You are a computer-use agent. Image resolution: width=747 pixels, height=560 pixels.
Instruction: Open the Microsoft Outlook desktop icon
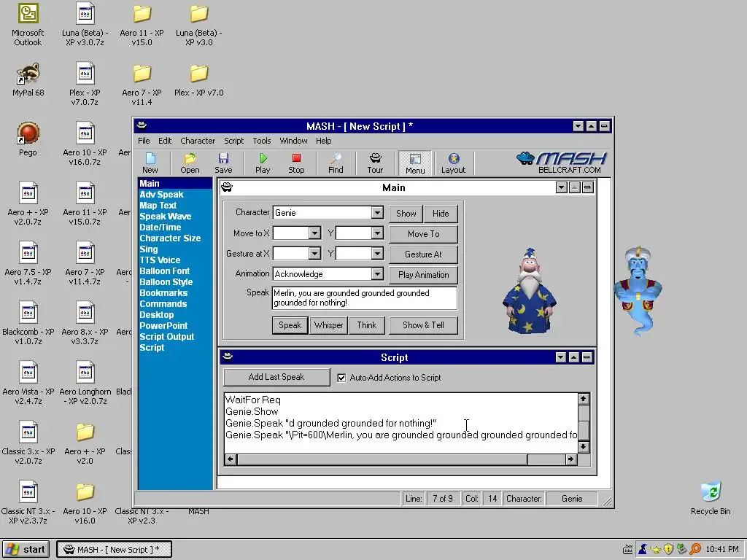(x=28, y=25)
